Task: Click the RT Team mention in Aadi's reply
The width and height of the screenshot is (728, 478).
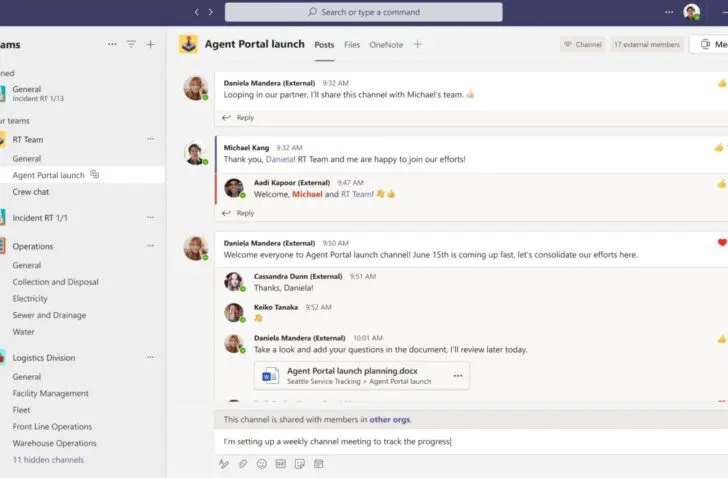Action: click(x=357, y=194)
